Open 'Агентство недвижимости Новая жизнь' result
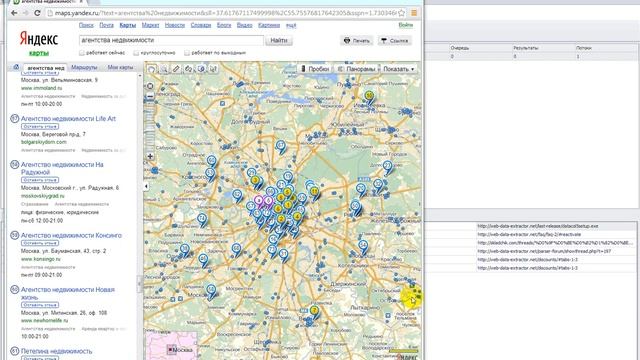This screenshot has width=640, height=360. 68,293
